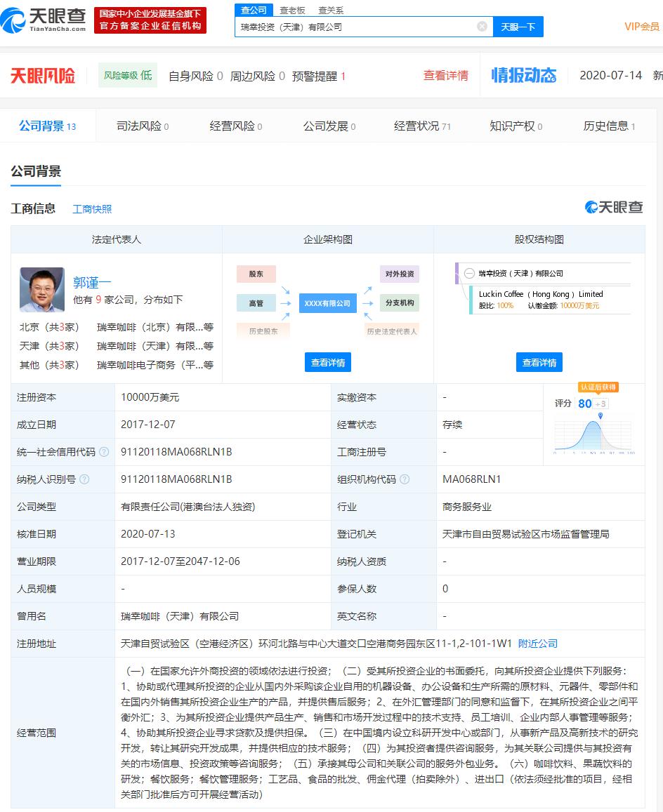Open the 经营状况 tab

[x=422, y=126]
